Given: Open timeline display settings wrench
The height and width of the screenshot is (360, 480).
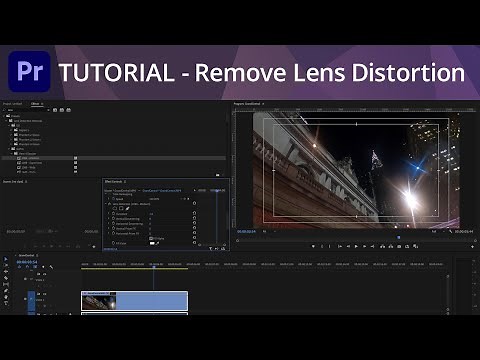Looking at the screenshot, I should 51,267.
